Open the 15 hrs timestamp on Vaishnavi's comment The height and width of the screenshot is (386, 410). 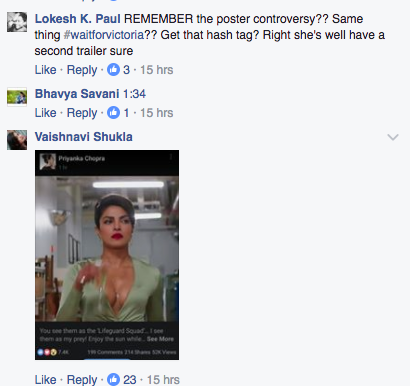tap(163, 379)
